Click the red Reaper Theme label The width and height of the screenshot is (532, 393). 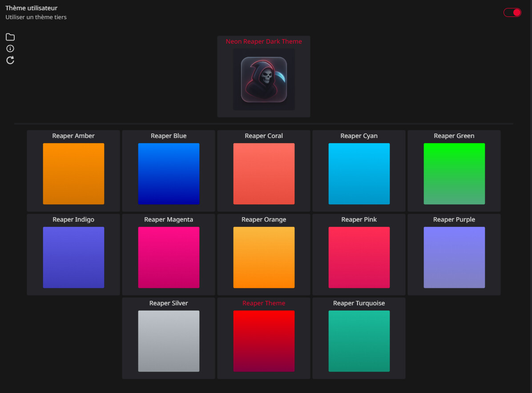click(x=264, y=303)
